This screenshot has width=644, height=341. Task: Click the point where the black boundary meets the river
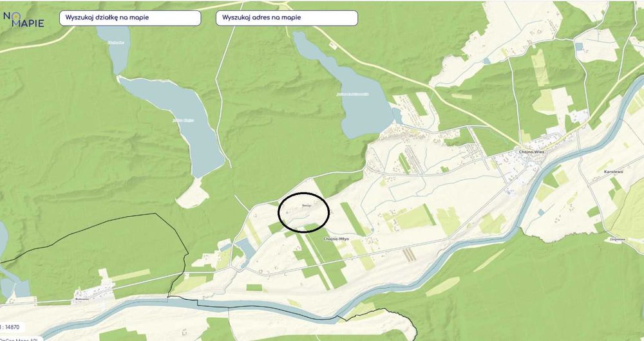tap(167, 296)
